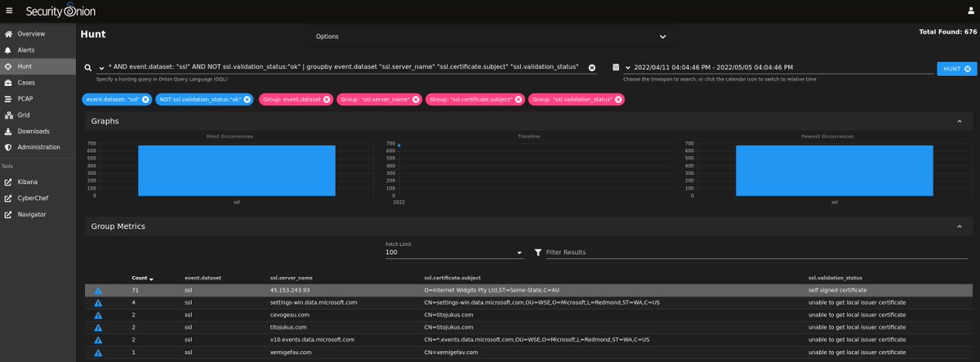
Task: Launch Kibana external tool link
Action: [x=29, y=181]
